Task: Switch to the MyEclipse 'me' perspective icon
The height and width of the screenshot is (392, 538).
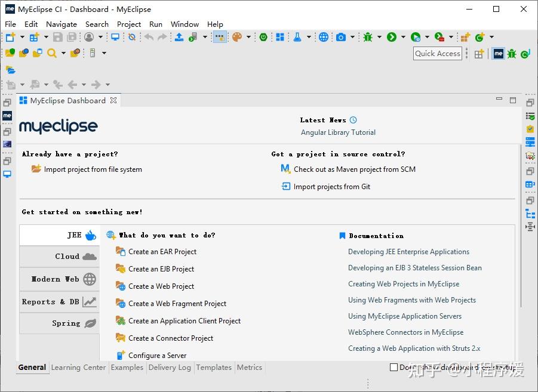Action: pos(499,54)
